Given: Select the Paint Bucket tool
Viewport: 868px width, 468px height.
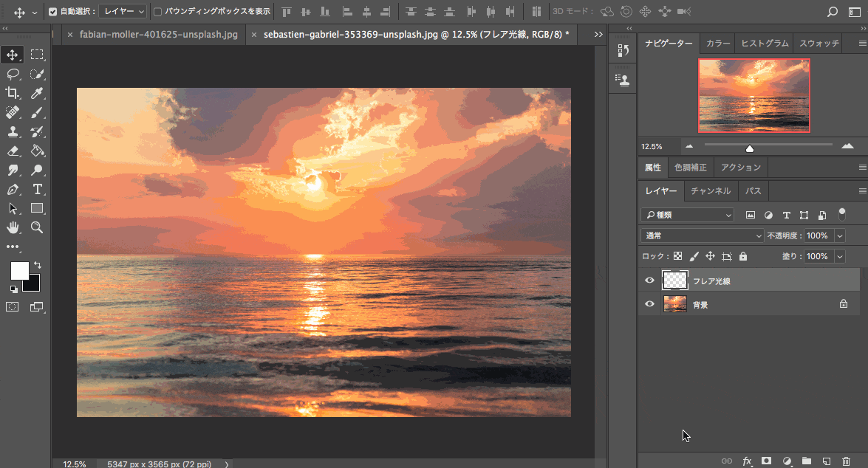Looking at the screenshot, I should point(37,151).
